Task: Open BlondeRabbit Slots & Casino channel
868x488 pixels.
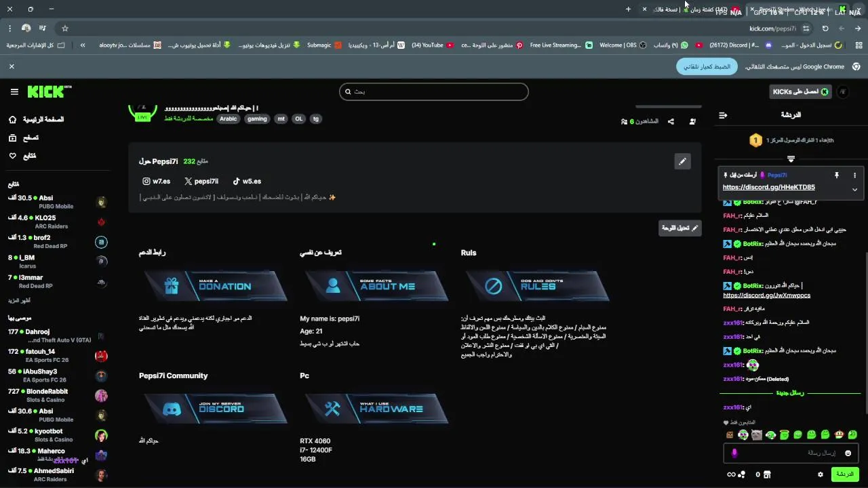Action: click(57, 395)
